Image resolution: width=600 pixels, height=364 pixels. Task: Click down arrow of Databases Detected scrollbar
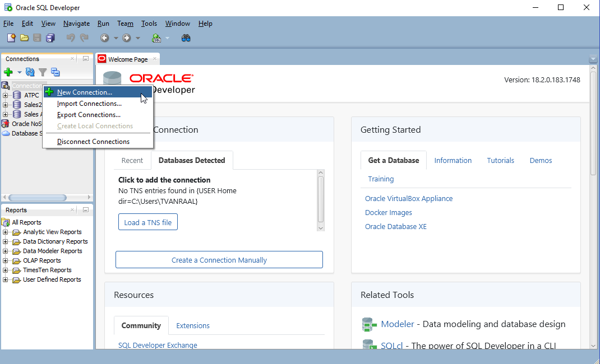click(321, 228)
